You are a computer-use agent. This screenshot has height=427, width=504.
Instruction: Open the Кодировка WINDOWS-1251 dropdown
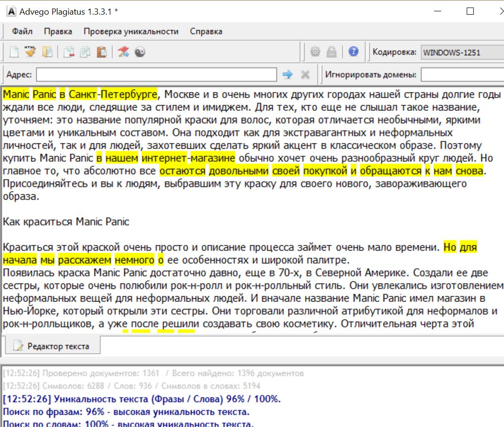click(462, 53)
